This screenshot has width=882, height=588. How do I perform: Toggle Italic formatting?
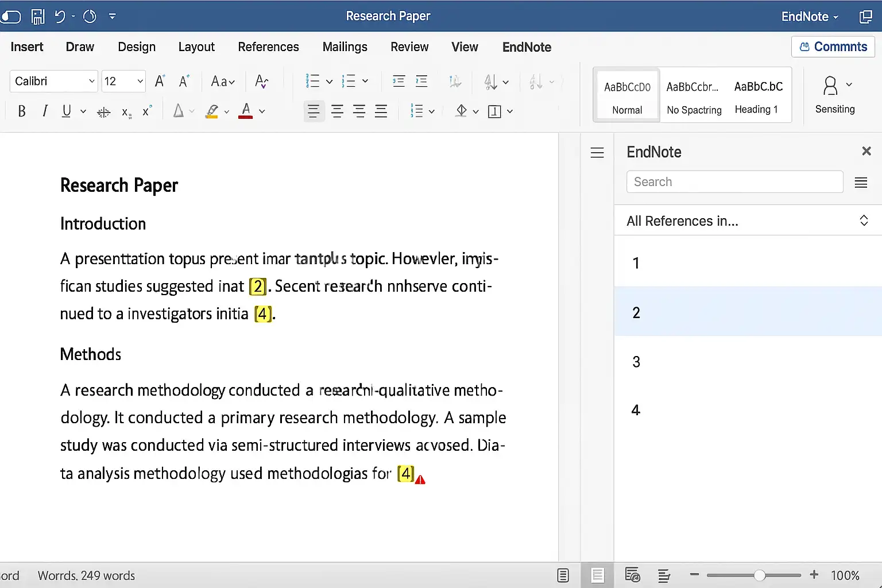(45, 111)
